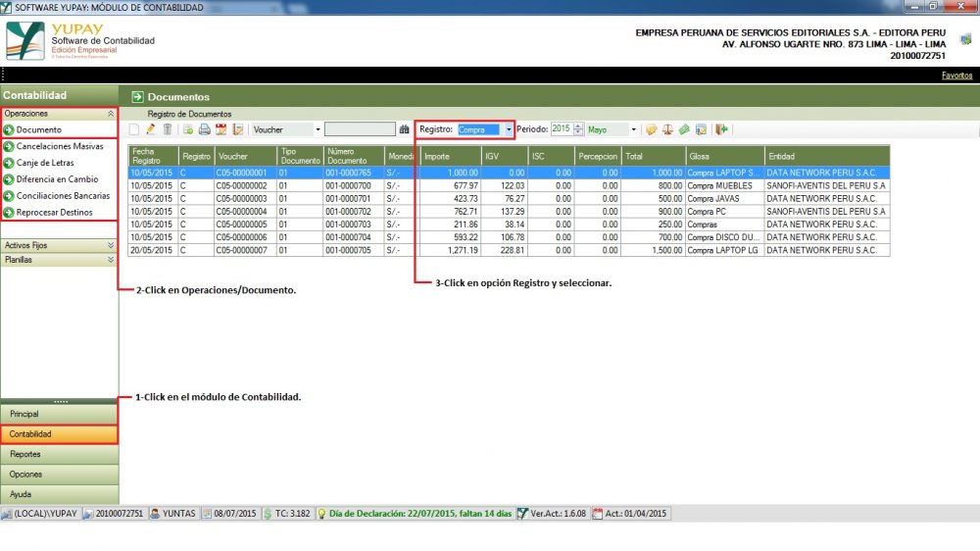Sort by the Fecha Registro column header

pyautogui.click(x=154, y=156)
